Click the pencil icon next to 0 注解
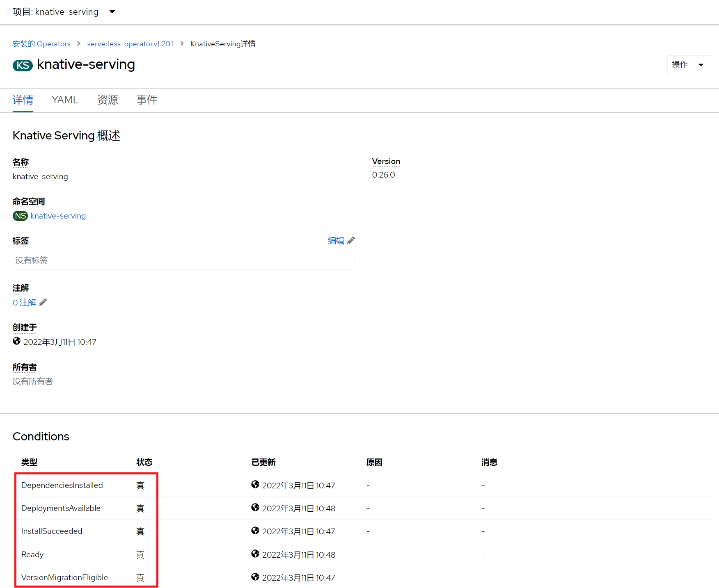 [x=43, y=303]
